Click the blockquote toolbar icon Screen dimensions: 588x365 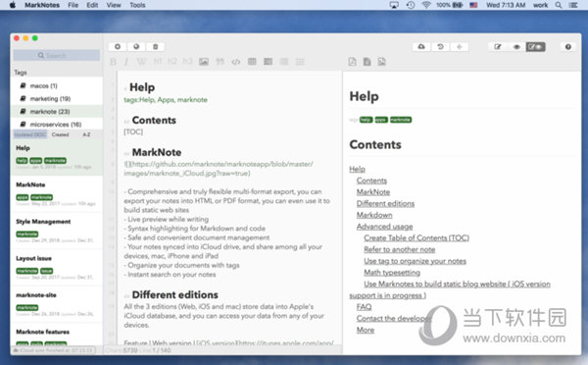(220, 62)
